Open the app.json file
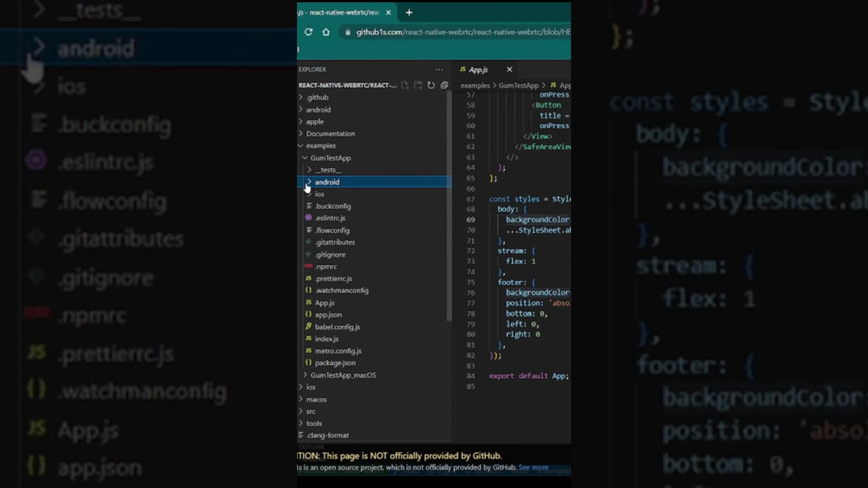Image resolution: width=868 pixels, height=488 pixels. (x=374, y=314)
